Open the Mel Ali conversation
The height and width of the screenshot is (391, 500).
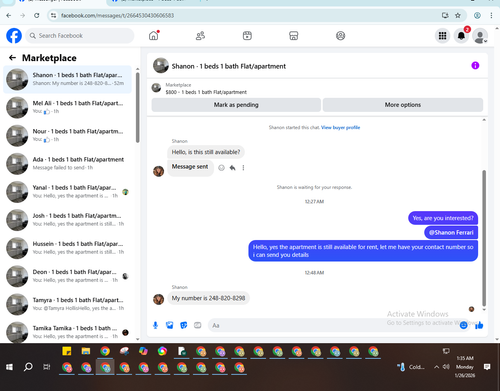[67, 107]
